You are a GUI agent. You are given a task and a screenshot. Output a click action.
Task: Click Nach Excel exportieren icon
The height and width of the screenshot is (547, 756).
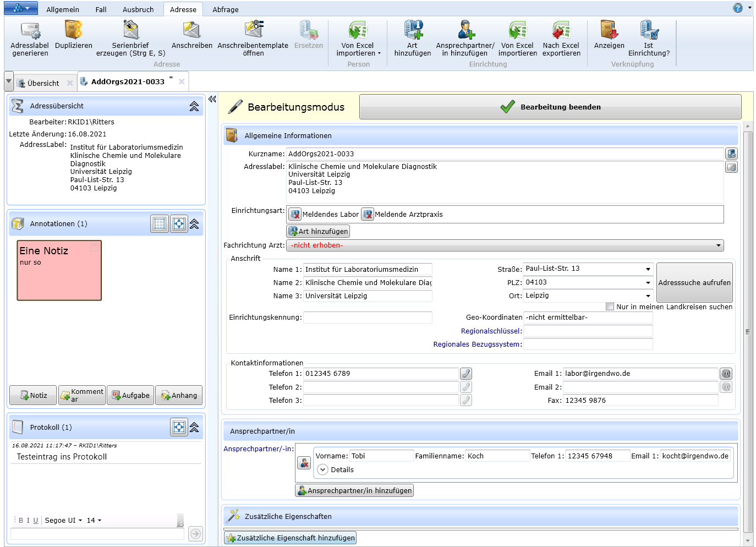(561, 39)
